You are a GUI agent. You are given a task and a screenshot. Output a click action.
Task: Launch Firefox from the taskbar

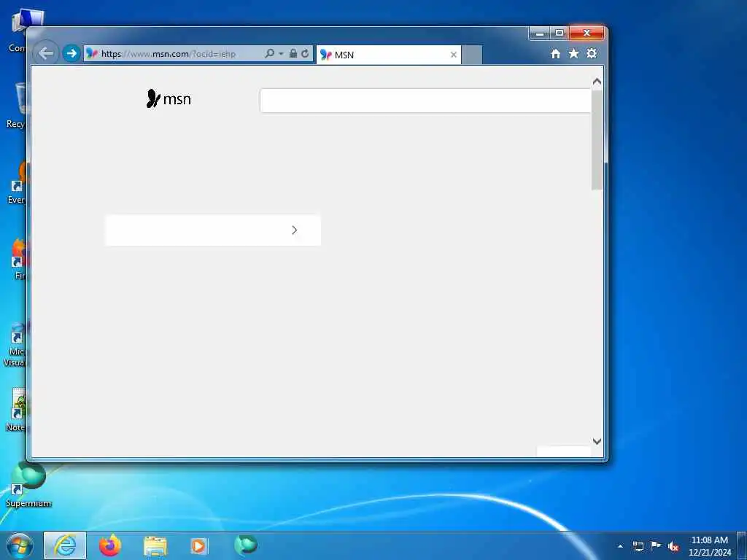click(x=110, y=545)
